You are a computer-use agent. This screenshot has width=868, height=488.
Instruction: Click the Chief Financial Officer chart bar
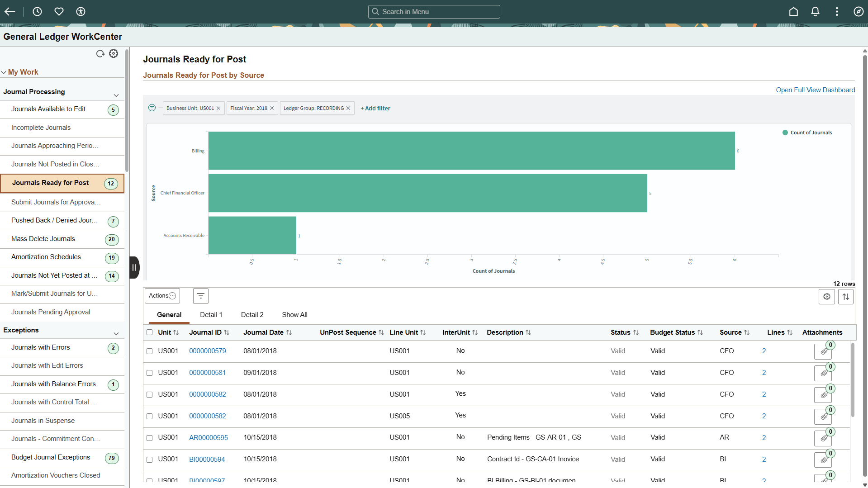tap(427, 193)
